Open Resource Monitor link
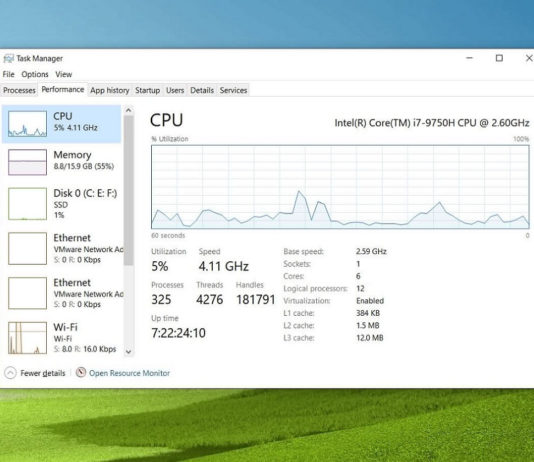Viewport: 534px width, 462px height. 129,373
